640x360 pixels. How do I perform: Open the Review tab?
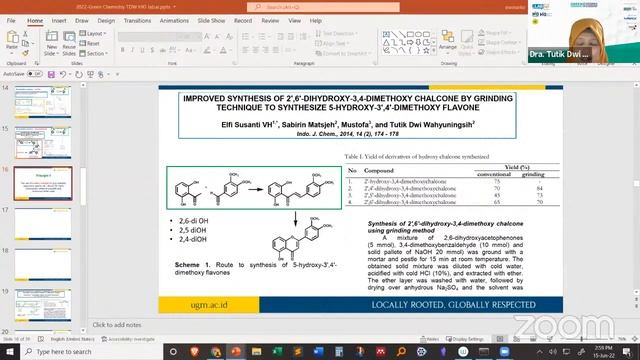click(270, 20)
